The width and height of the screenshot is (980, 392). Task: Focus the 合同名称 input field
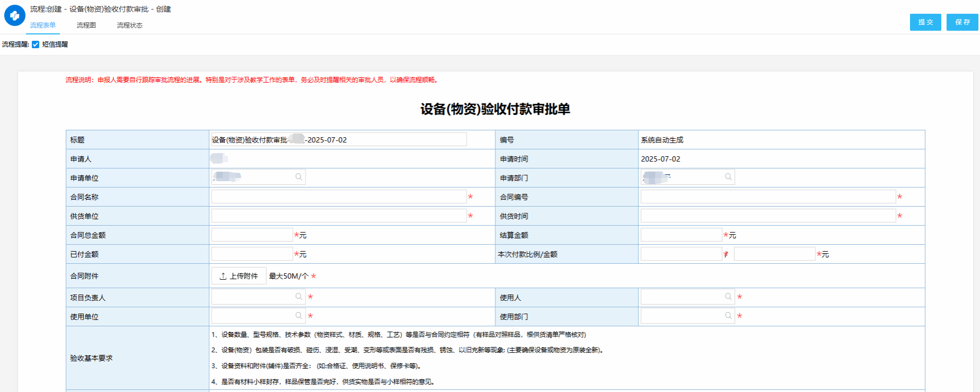338,197
